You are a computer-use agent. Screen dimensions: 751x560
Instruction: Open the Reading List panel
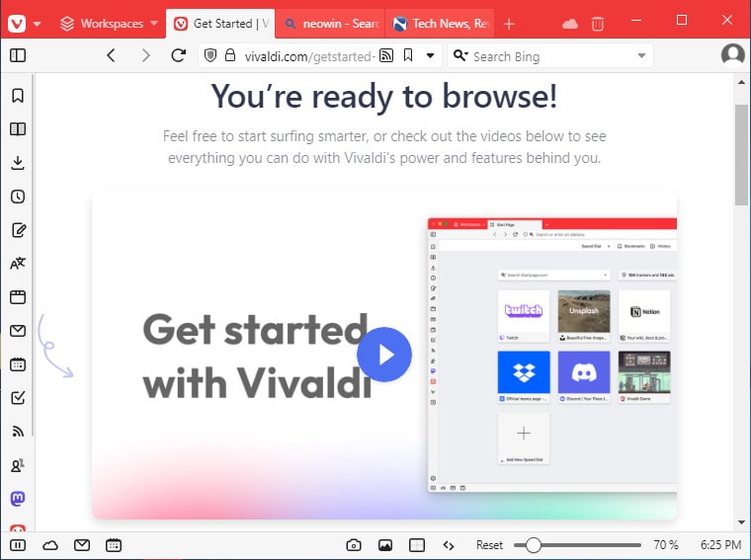click(18, 129)
